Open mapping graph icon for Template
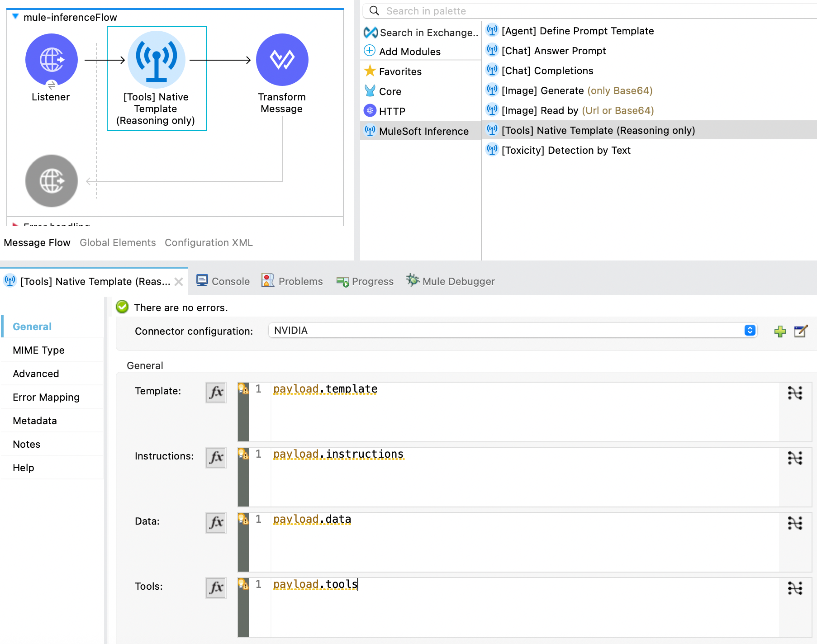 795,393
